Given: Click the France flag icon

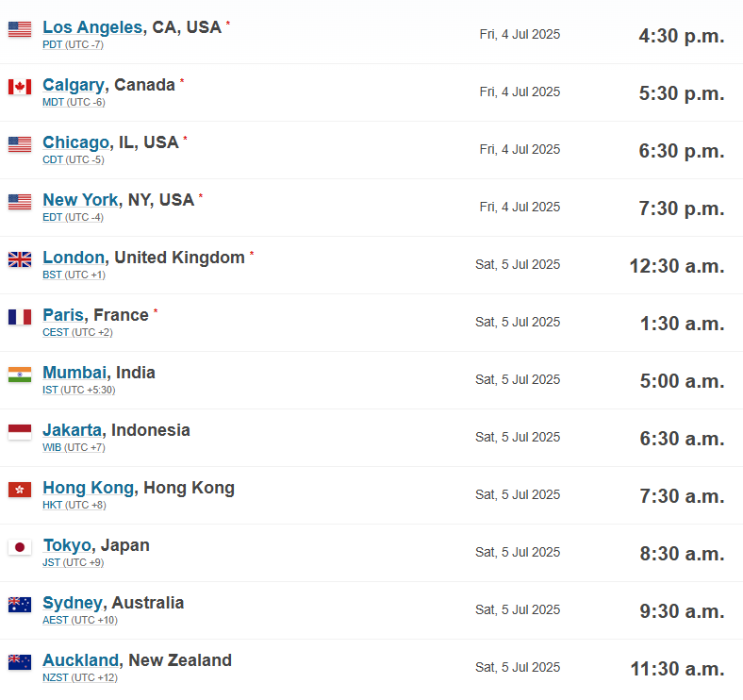Looking at the screenshot, I should pyautogui.click(x=20, y=317).
